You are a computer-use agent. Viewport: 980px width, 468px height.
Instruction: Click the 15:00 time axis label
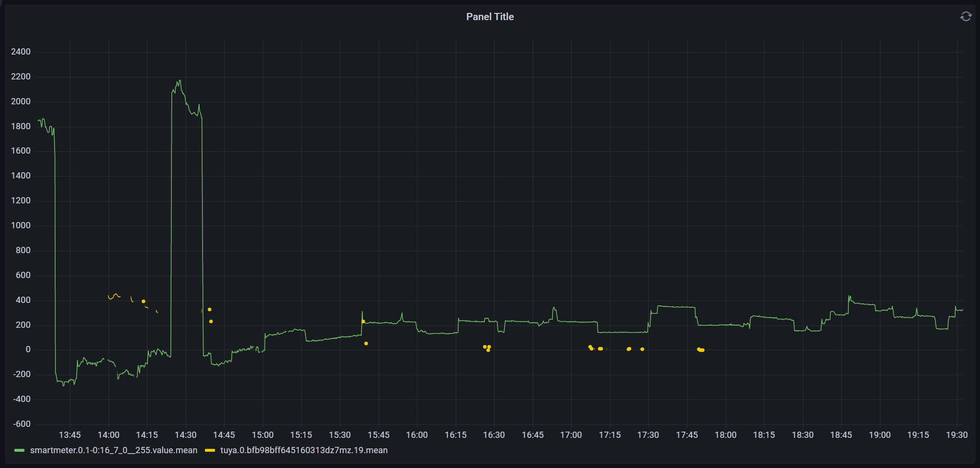click(263, 435)
